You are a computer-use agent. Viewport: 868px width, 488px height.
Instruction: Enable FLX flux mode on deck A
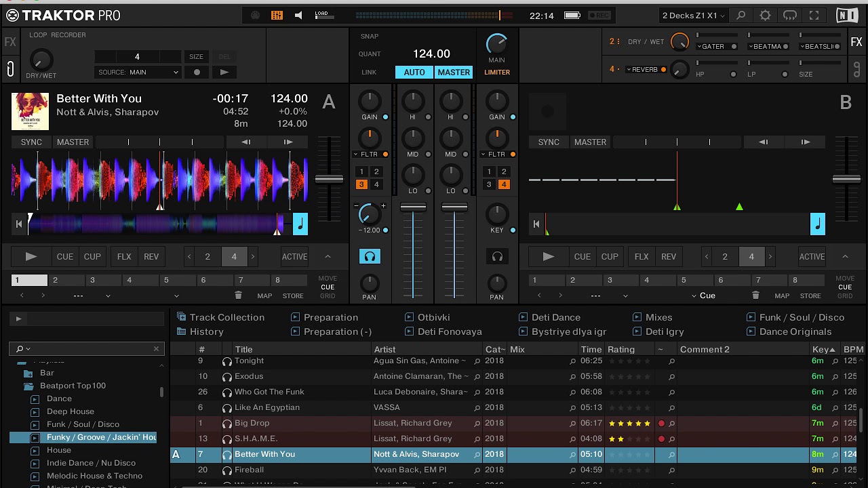[124, 257]
